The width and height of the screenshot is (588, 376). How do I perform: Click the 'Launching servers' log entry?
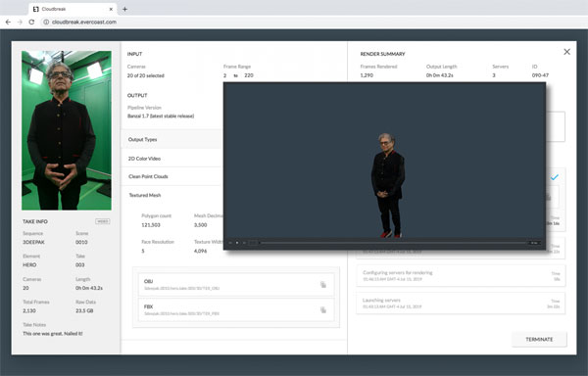click(x=461, y=303)
